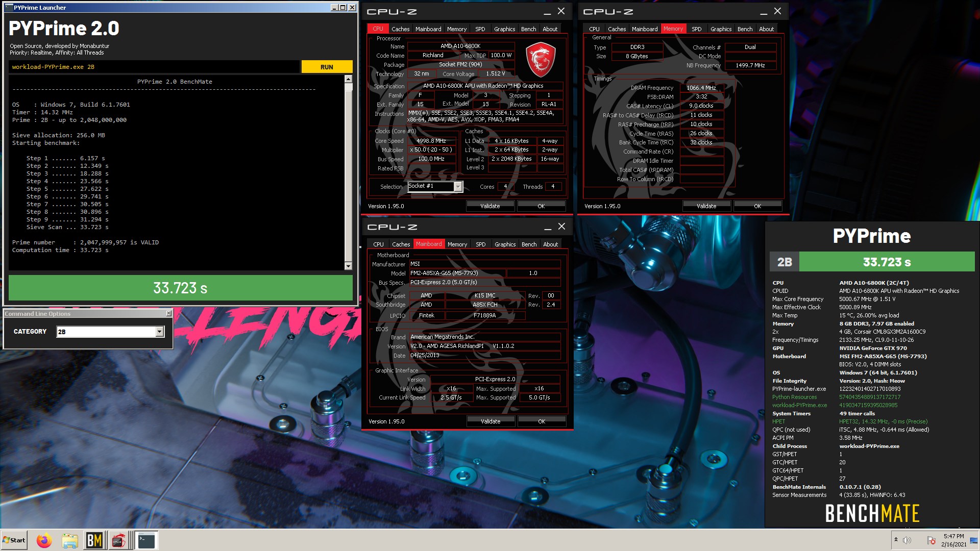Open the CATEGORY 2B dropdown
Screen dimensions: 980x551
click(x=160, y=332)
